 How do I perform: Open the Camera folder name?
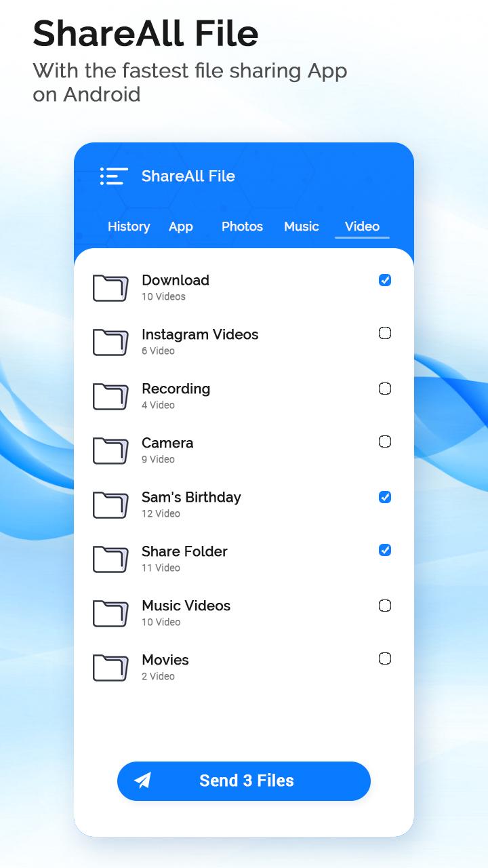[x=167, y=443]
